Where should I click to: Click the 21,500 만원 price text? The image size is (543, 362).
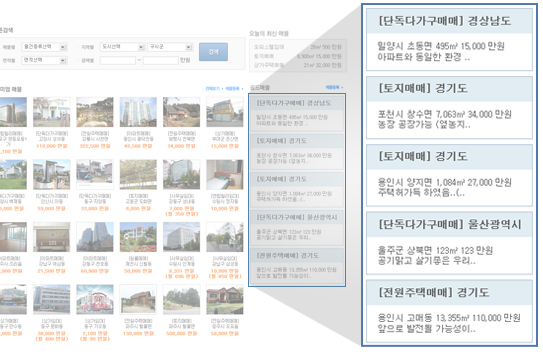pos(52,271)
